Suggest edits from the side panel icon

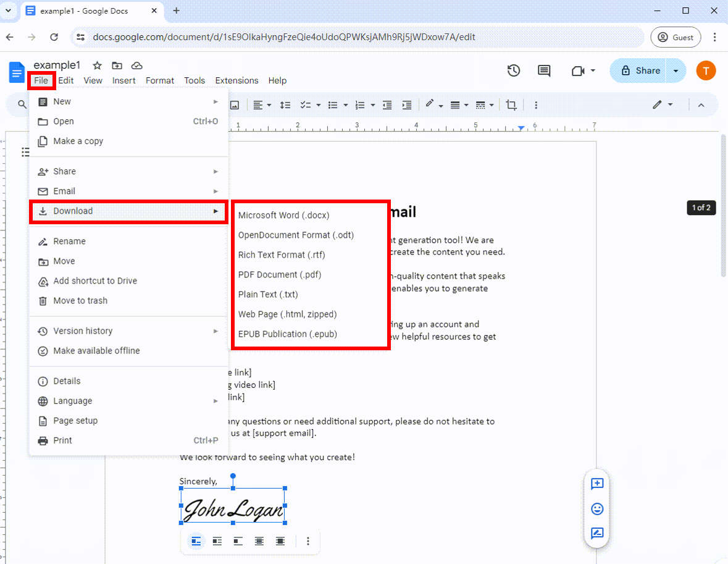597,533
